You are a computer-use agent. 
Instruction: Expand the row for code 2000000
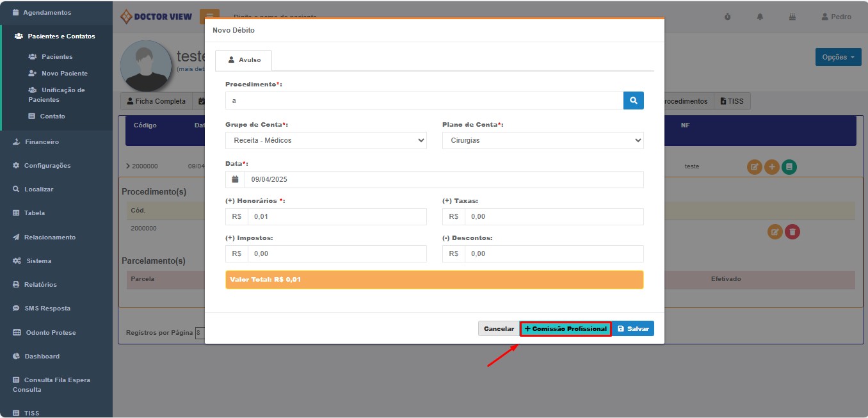128,166
